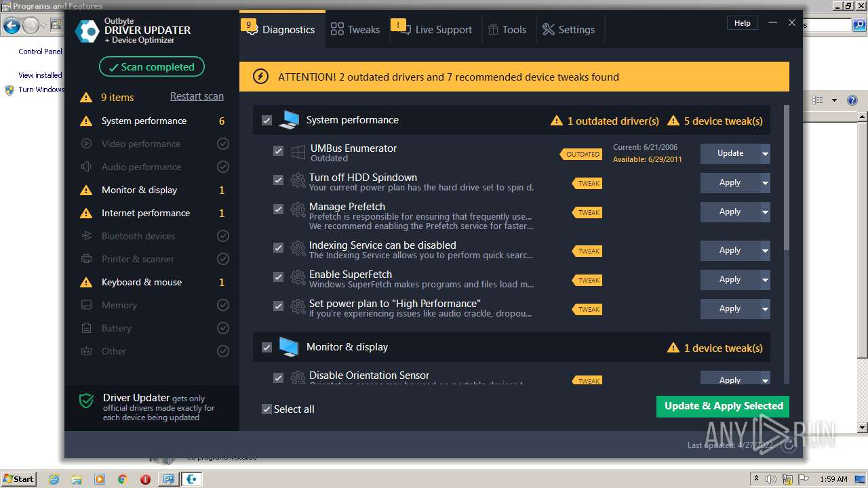Click the warning icon next to 1 outdated driver(s)

tap(557, 121)
